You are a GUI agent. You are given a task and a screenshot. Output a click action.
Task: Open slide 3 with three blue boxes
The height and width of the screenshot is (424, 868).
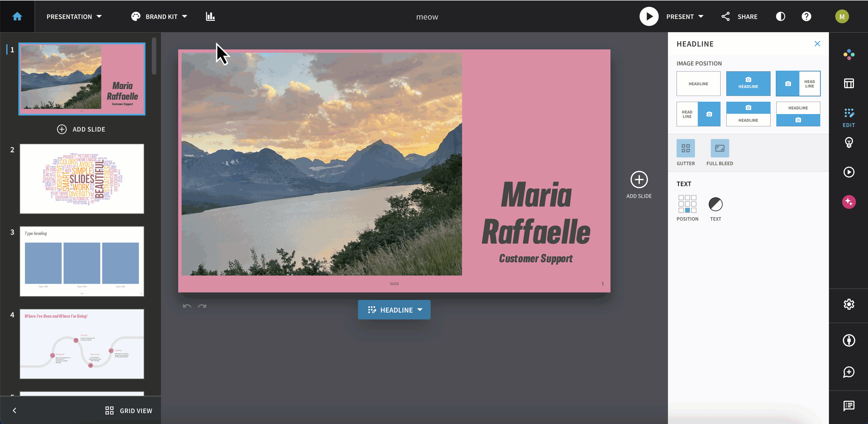[x=82, y=261]
